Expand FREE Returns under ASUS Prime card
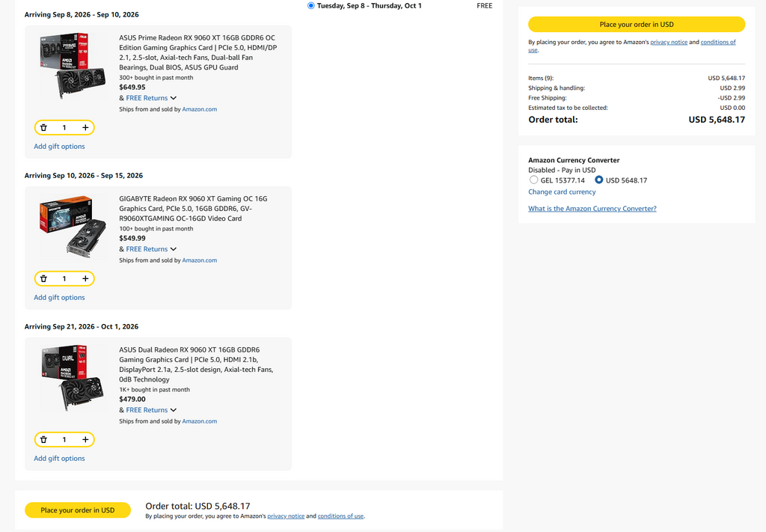Image resolution: width=766 pixels, height=532 pixels. (151, 98)
